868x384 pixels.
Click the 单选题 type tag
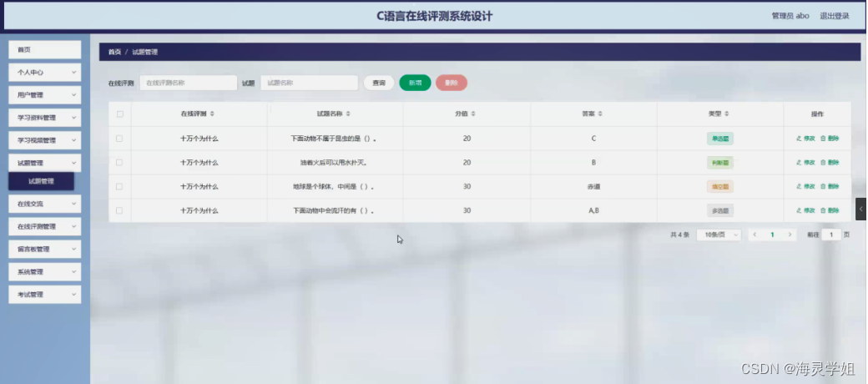(720, 139)
